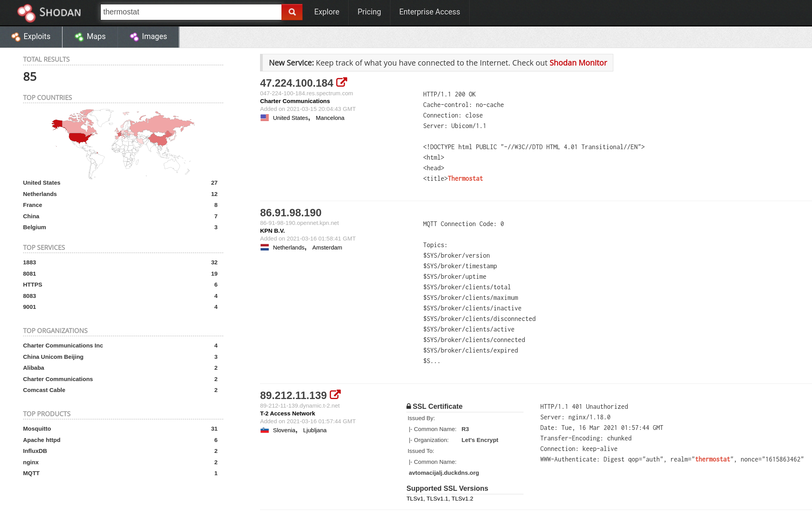812x515 pixels.
Task: Expand the Mosquitto product filter
Action: coord(37,429)
